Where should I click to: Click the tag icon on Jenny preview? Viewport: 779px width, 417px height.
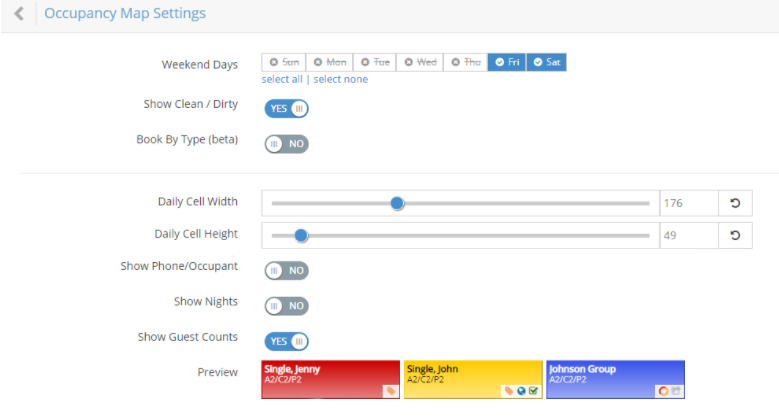390,391
